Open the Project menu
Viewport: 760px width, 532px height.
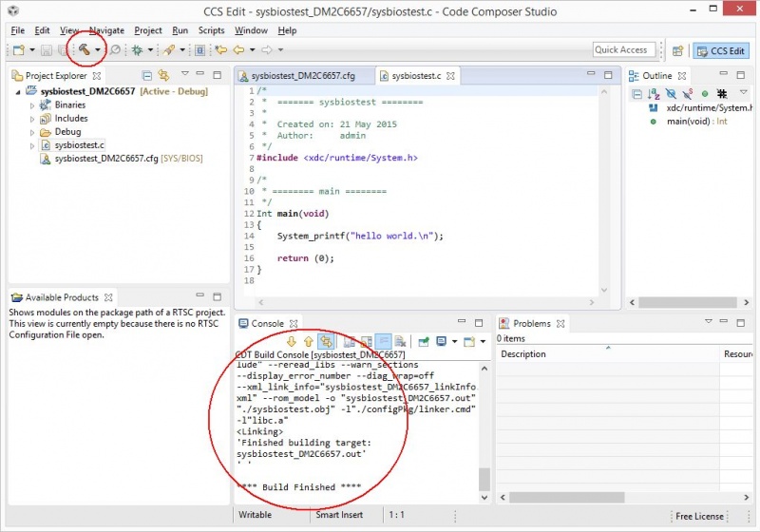[x=148, y=30]
